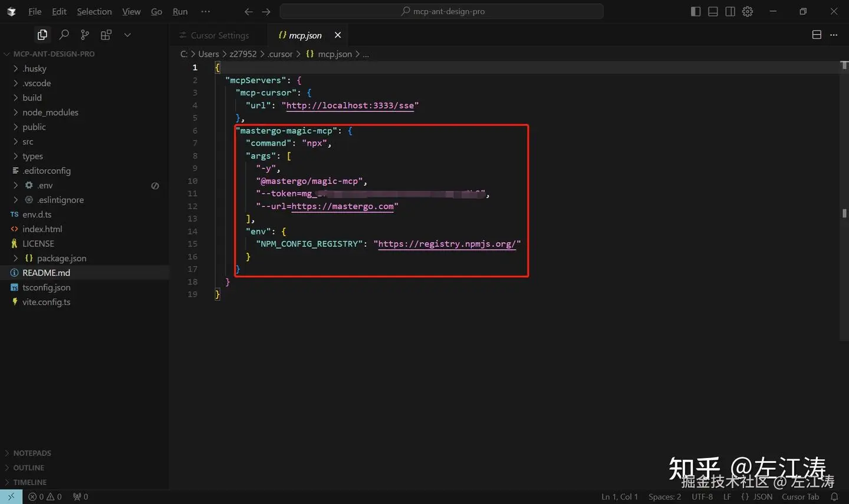Expand more sidebar views chevron
Viewport: 849px width, 504px height.
(127, 35)
